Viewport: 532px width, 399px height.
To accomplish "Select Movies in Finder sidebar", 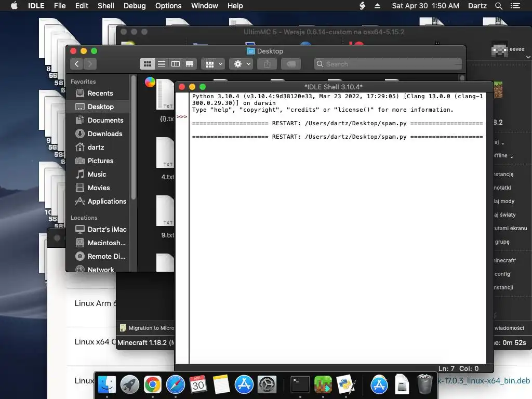I will click(x=98, y=188).
